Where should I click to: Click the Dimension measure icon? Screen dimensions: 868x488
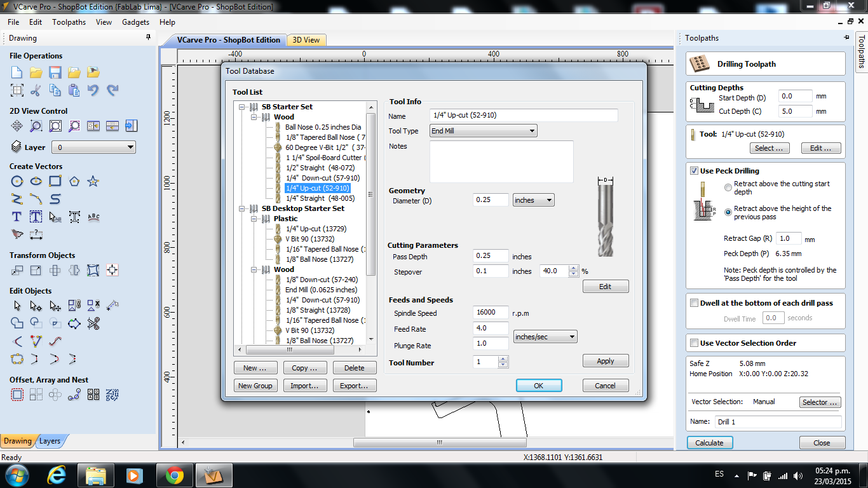36,234
